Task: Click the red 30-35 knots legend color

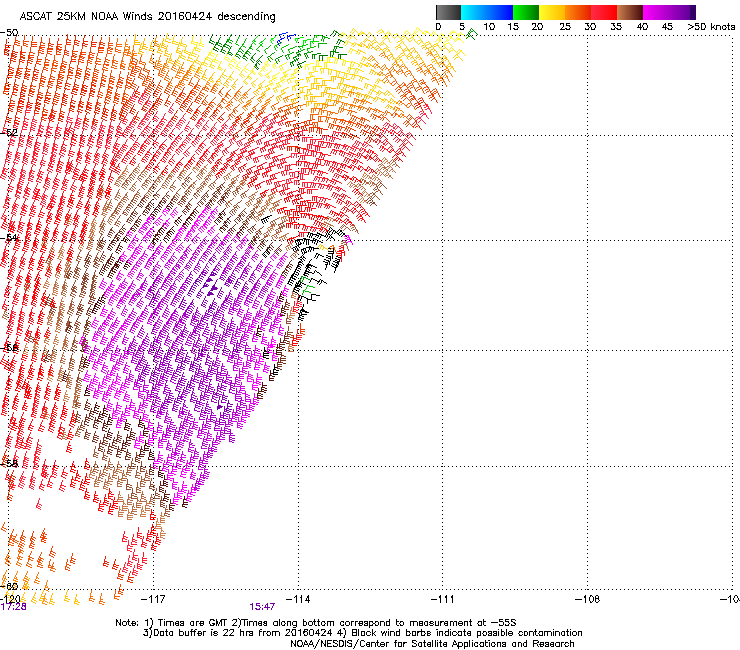Action: [x=604, y=12]
